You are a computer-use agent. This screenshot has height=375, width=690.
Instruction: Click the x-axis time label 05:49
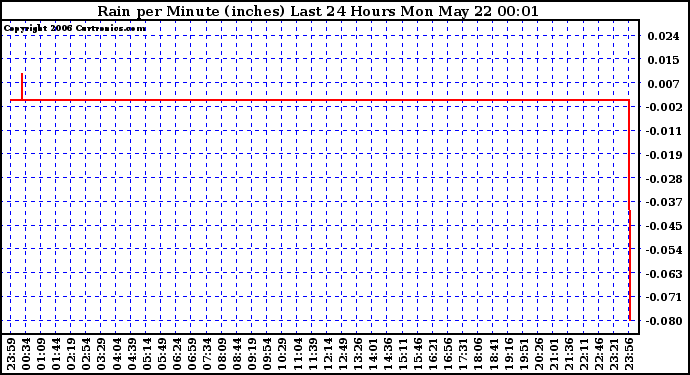pyautogui.click(x=161, y=355)
